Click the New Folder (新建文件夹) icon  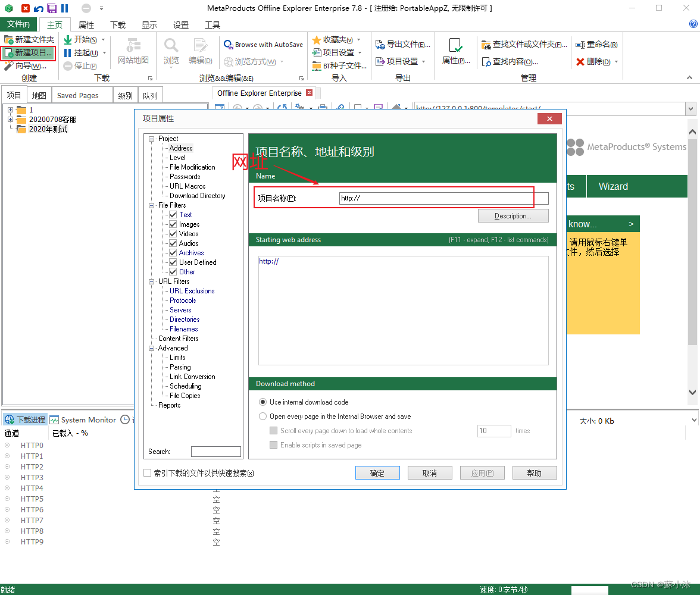[8, 40]
